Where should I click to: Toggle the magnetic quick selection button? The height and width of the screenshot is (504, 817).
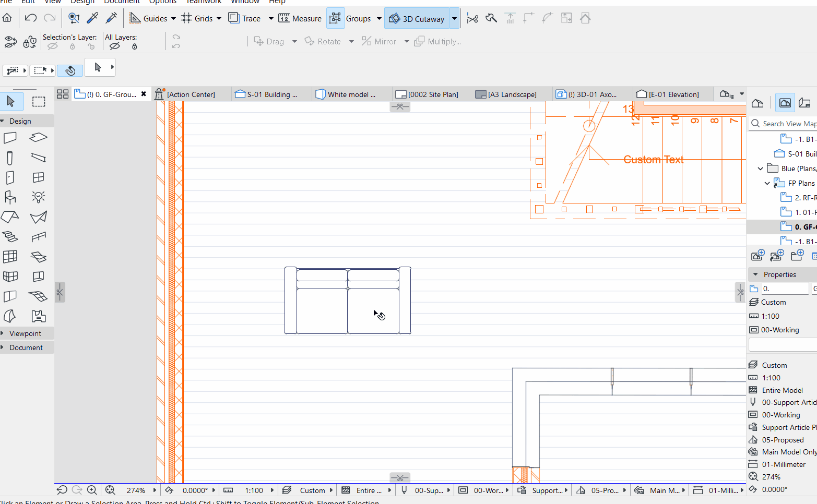pos(70,70)
